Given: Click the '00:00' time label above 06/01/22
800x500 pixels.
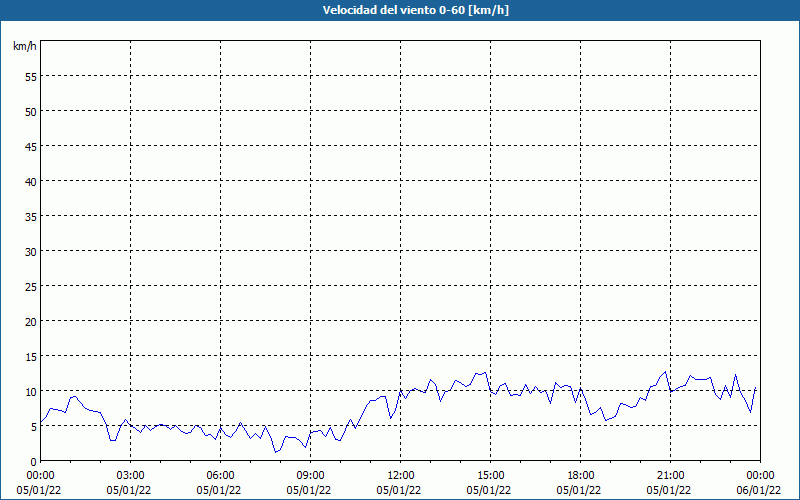Looking at the screenshot, I should 760,476.
